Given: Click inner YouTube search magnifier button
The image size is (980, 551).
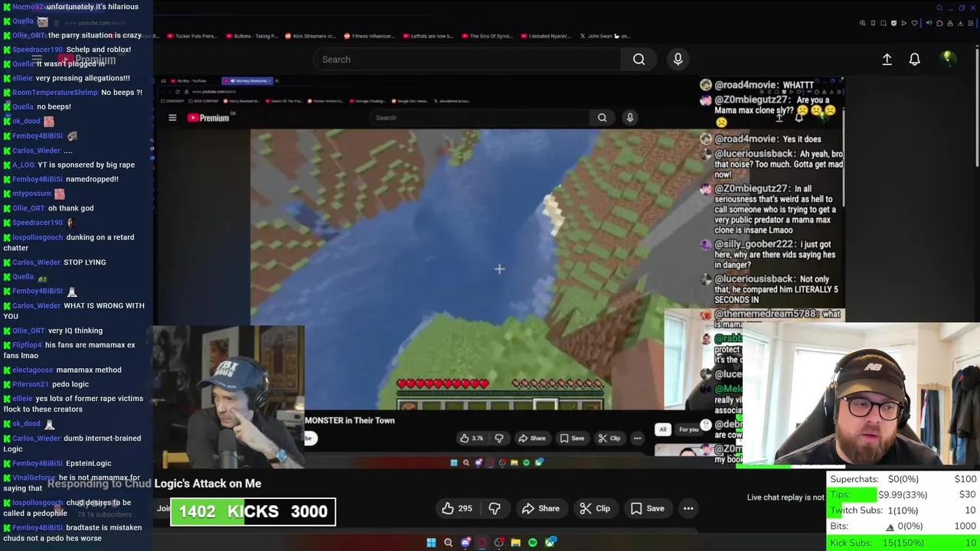Looking at the screenshot, I should click(x=602, y=118).
